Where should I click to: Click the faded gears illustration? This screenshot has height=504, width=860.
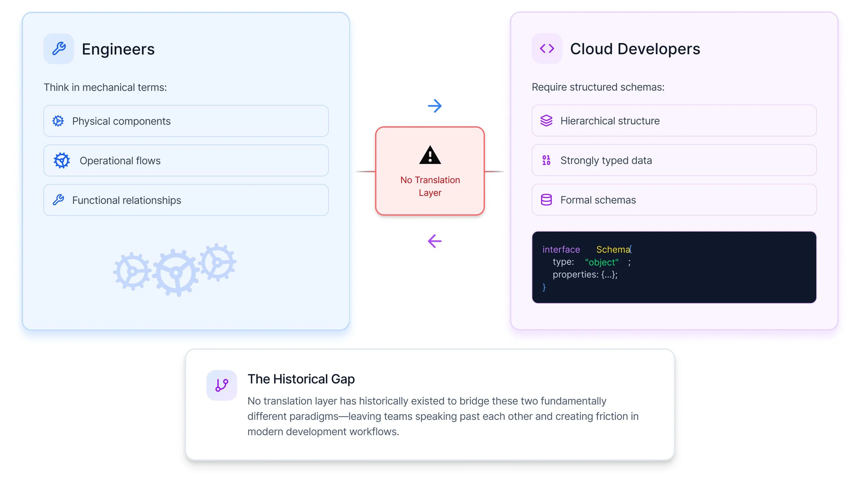point(175,270)
